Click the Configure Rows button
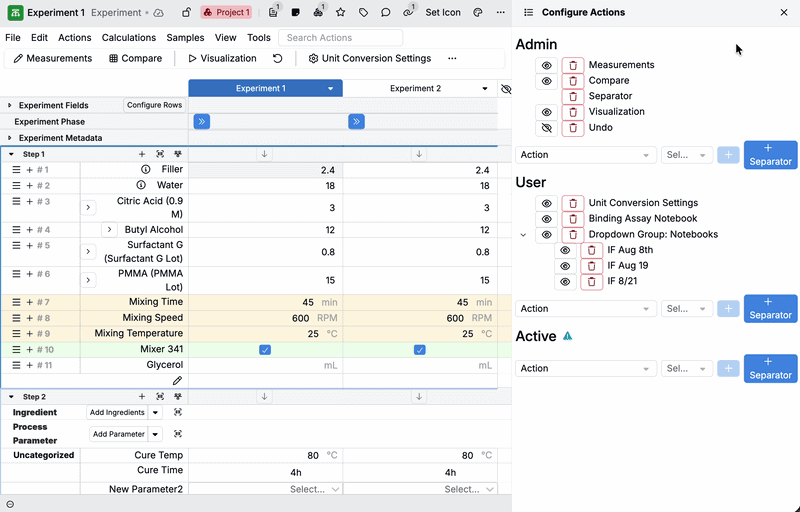This screenshot has height=512, width=800. click(x=154, y=105)
